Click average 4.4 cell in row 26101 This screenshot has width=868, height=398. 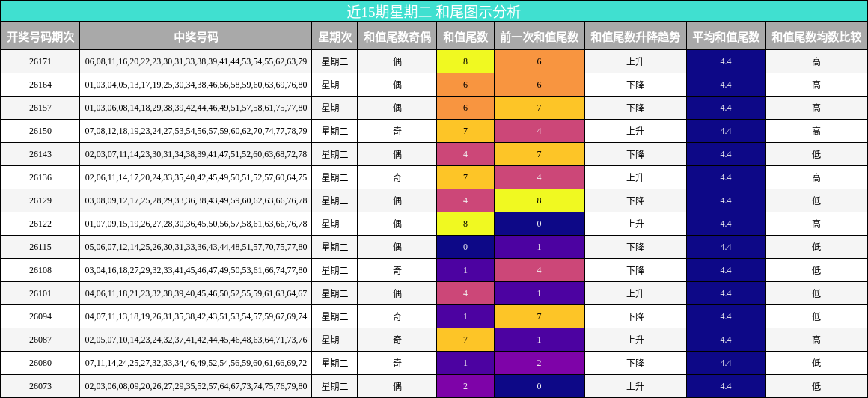(727, 294)
